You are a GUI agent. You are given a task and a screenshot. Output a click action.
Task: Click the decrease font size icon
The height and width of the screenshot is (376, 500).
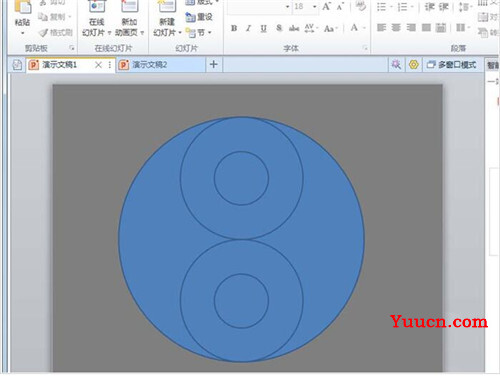click(340, 6)
